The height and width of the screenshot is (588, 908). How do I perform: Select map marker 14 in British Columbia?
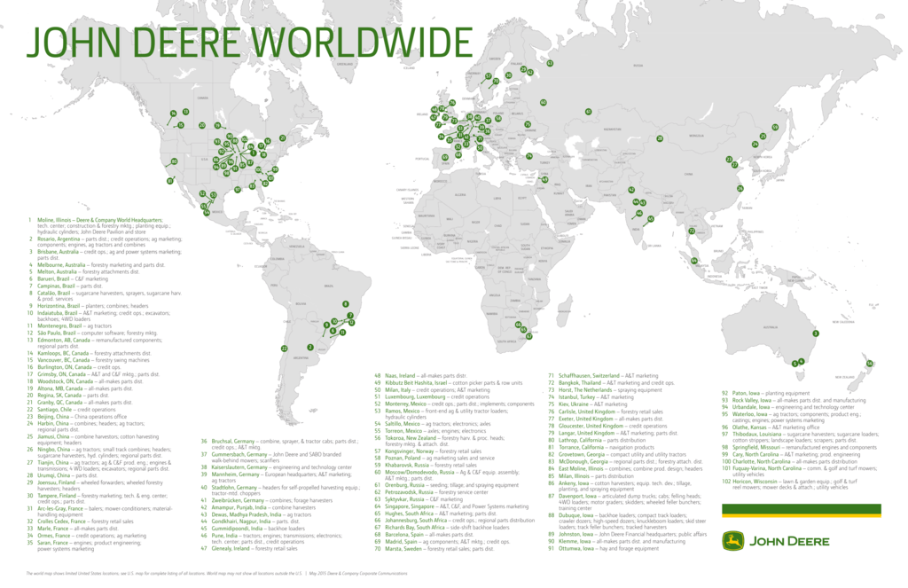click(173, 114)
